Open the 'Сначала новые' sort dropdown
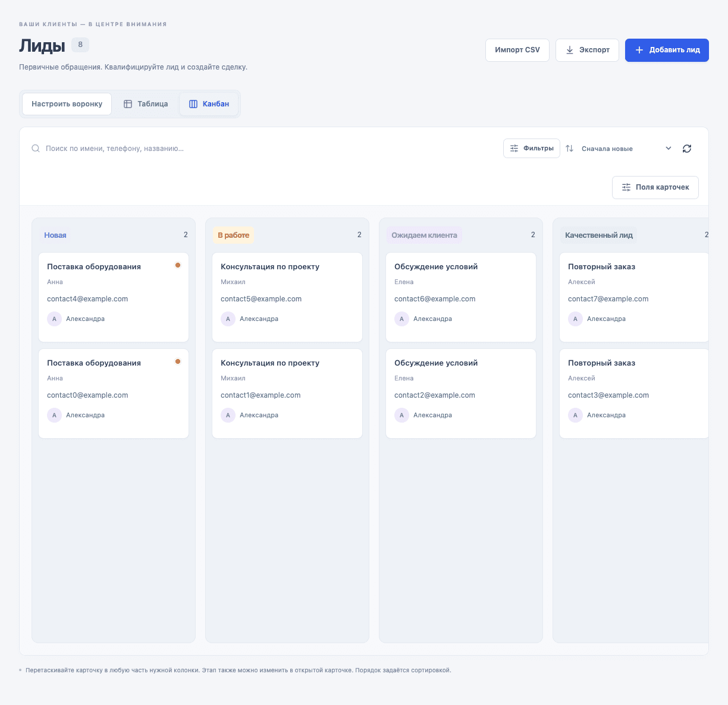The width and height of the screenshot is (728, 705). click(627, 149)
